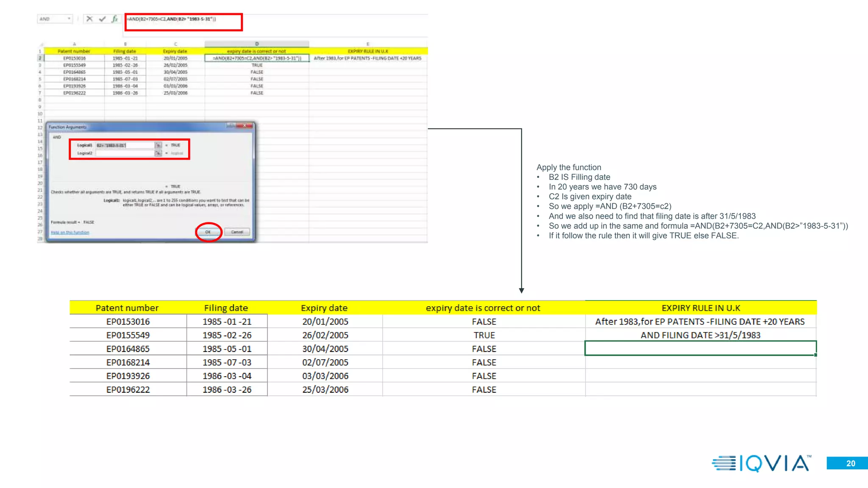
Task: Click large table cell '02/07/2005'
Action: point(325,362)
